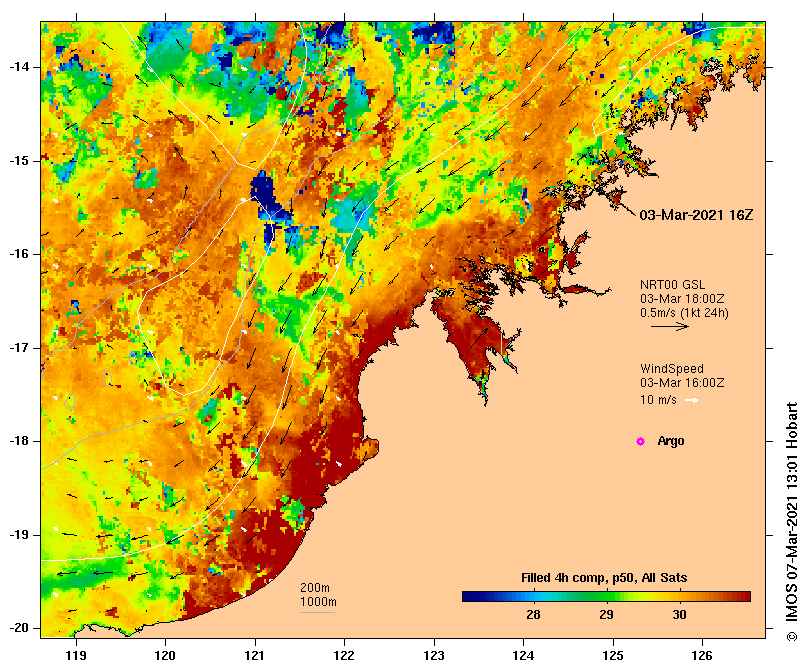Viewport: 809px width, 672px height.
Task: Click the temperature color scale bar
Action: [x=606, y=597]
